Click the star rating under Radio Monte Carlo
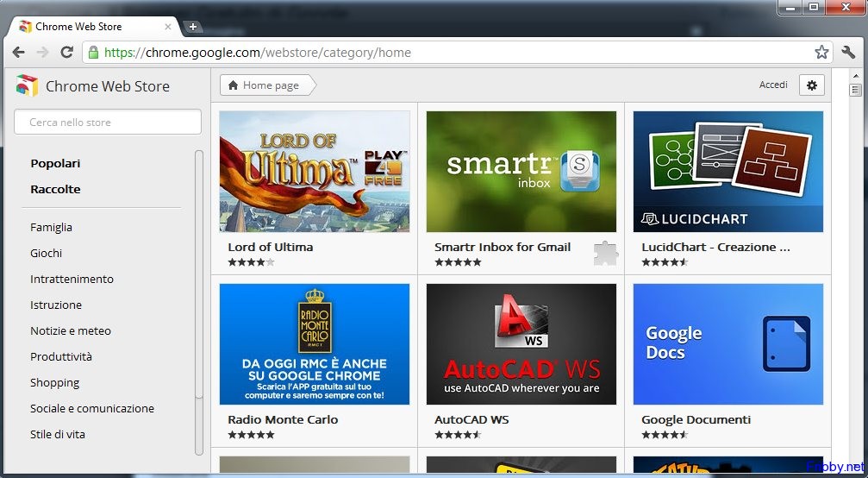 click(251, 435)
